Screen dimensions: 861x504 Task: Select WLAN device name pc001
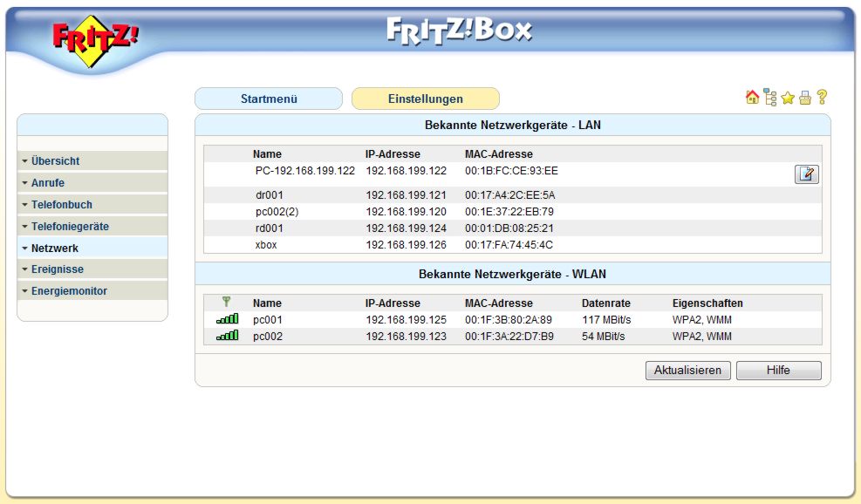point(268,319)
